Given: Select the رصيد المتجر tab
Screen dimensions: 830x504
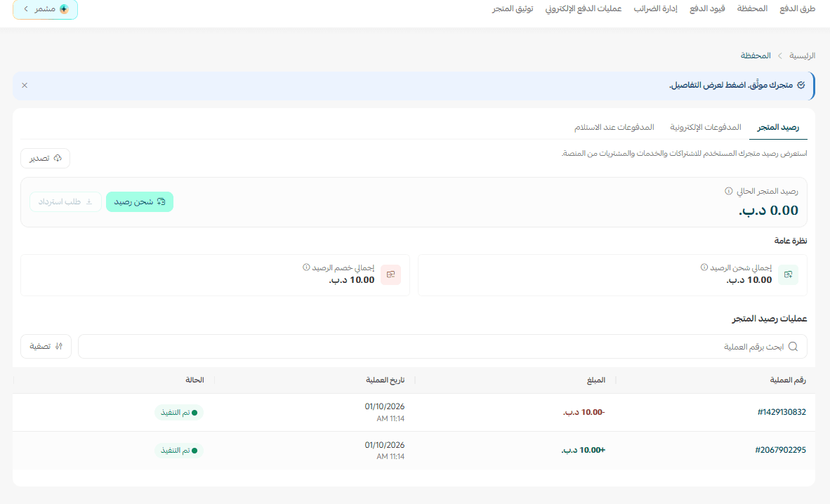Looking at the screenshot, I should (778, 127).
